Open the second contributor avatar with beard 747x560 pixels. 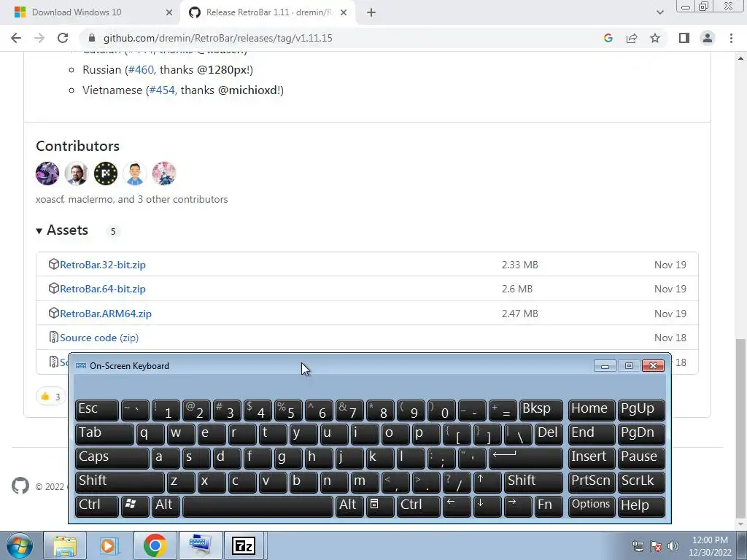click(76, 174)
